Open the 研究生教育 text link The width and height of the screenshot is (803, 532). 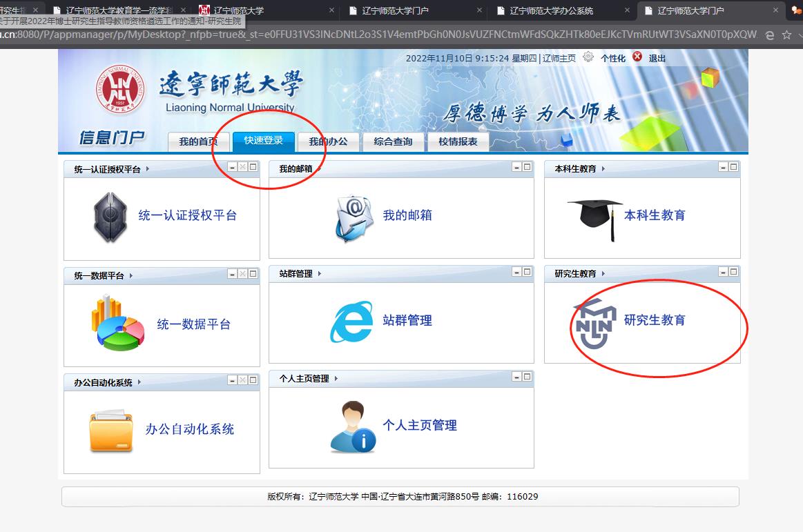point(655,320)
